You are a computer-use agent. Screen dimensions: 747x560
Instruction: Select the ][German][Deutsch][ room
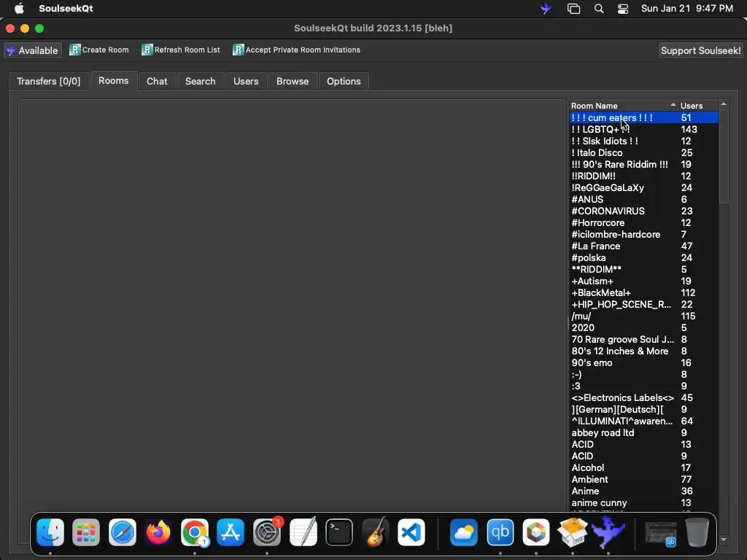point(643,410)
